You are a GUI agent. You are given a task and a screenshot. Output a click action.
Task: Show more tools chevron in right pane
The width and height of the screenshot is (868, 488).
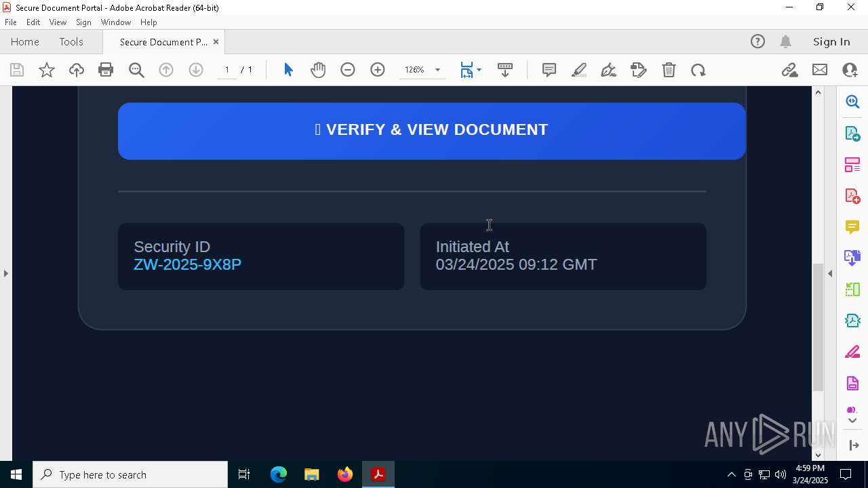852,421
